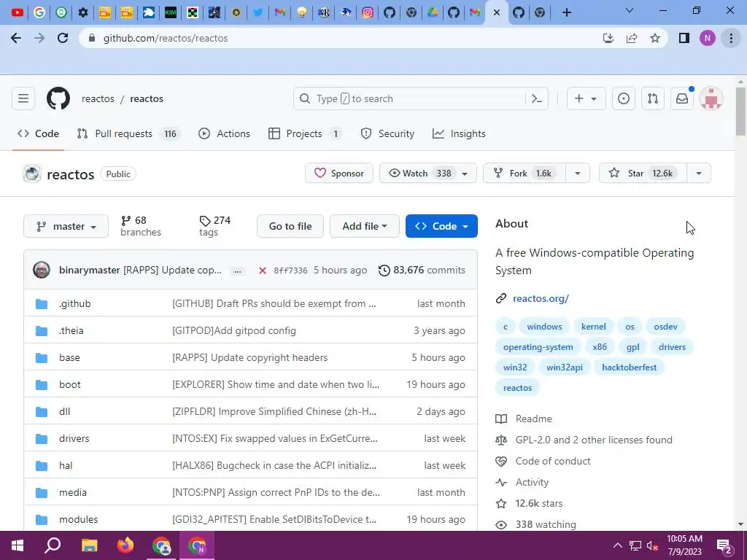Screen dimensions: 747x560
Task: Open the Code of conduct link
Action: point(553,461)
